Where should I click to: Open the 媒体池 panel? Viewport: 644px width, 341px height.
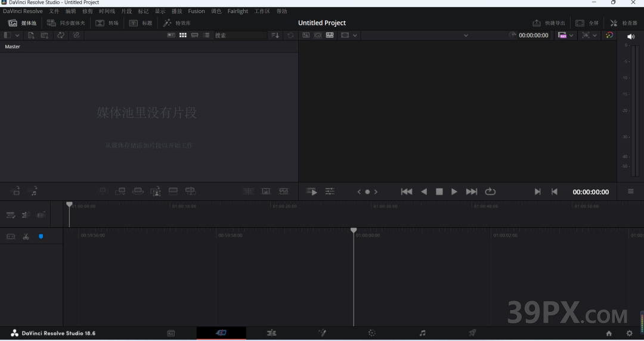click(x=22, y=23)
